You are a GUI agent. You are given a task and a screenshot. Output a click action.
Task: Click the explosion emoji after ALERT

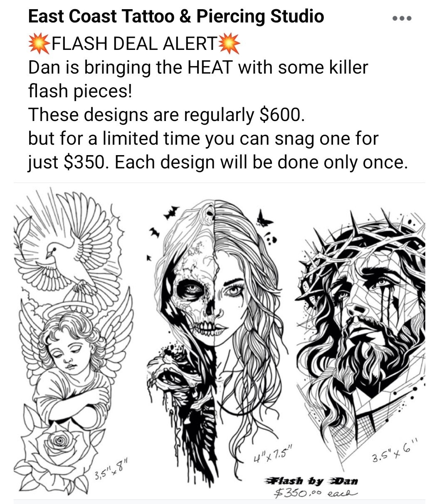[229, 44]
